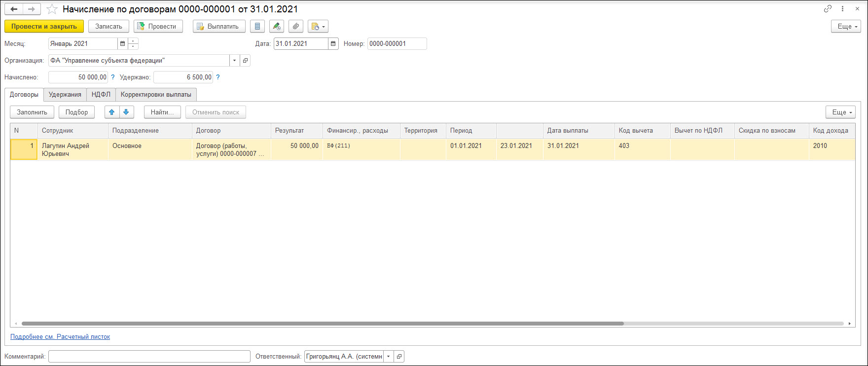Select the 31.01.2021 payment date cell in the row
This screenshot has width=868, height=366.
[579, 149]
